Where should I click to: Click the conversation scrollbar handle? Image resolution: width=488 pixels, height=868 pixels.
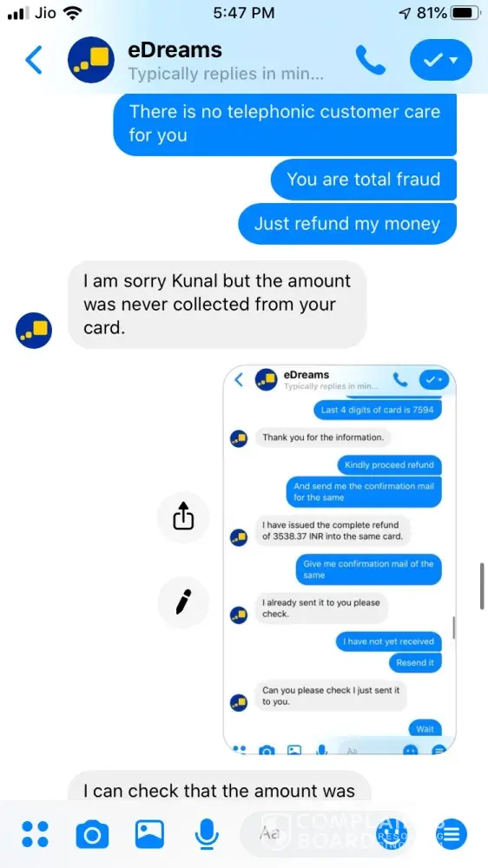[482, 586]
